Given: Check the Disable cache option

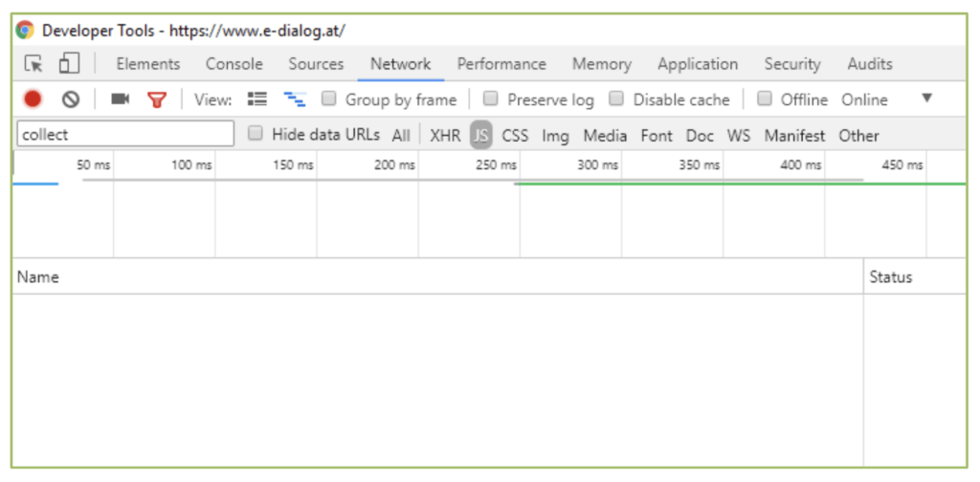Looking at the screenshot, I should 617,99.
